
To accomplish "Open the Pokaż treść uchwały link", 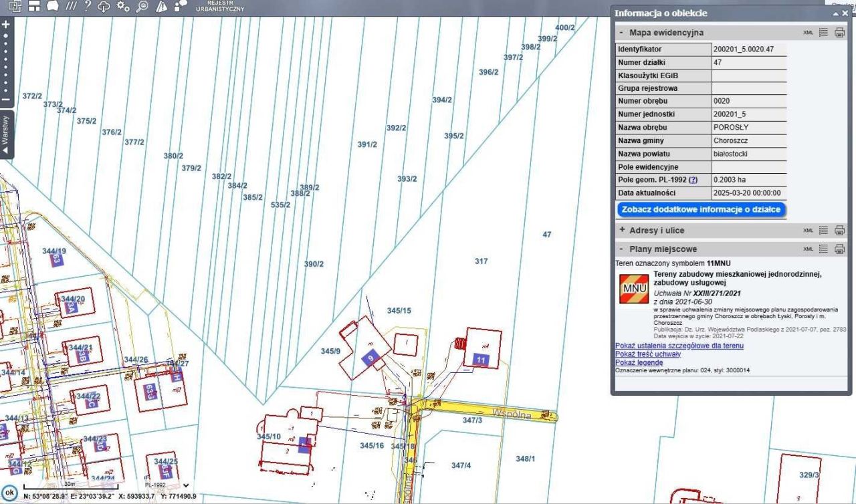I will coord(647,354).
